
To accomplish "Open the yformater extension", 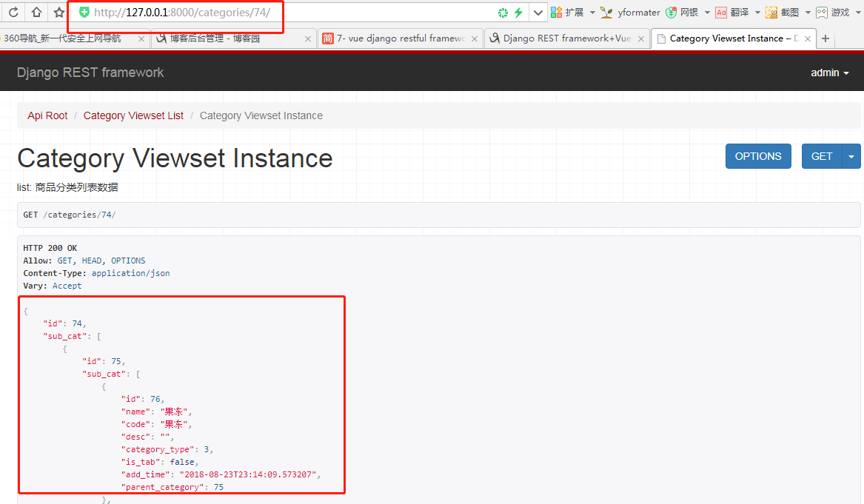I will [x=630, y=12].
